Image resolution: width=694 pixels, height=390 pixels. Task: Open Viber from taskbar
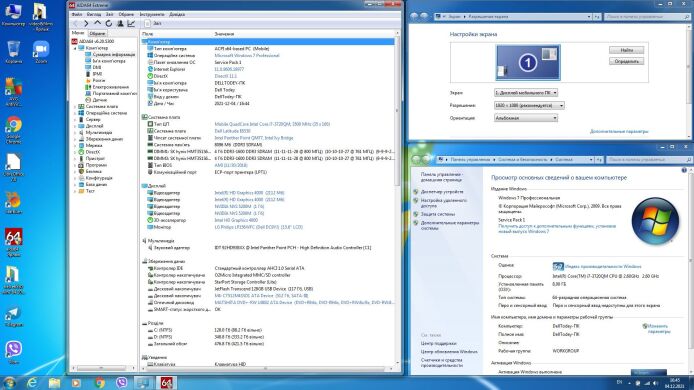[121, 382]
